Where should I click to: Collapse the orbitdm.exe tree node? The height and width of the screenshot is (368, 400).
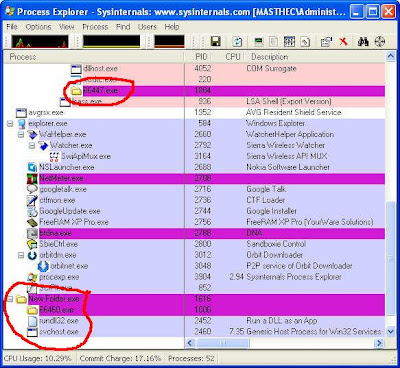(x=21, y=255)
